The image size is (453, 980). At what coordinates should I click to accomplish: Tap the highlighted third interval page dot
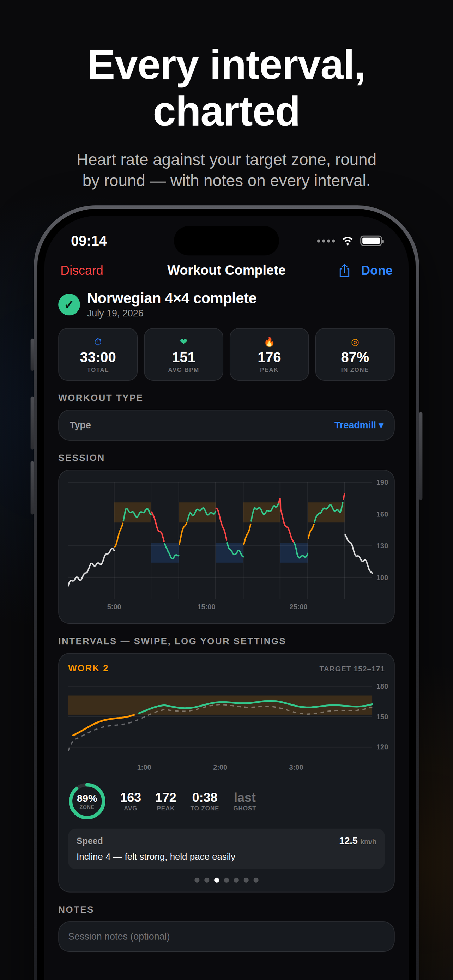coord(217,880)
